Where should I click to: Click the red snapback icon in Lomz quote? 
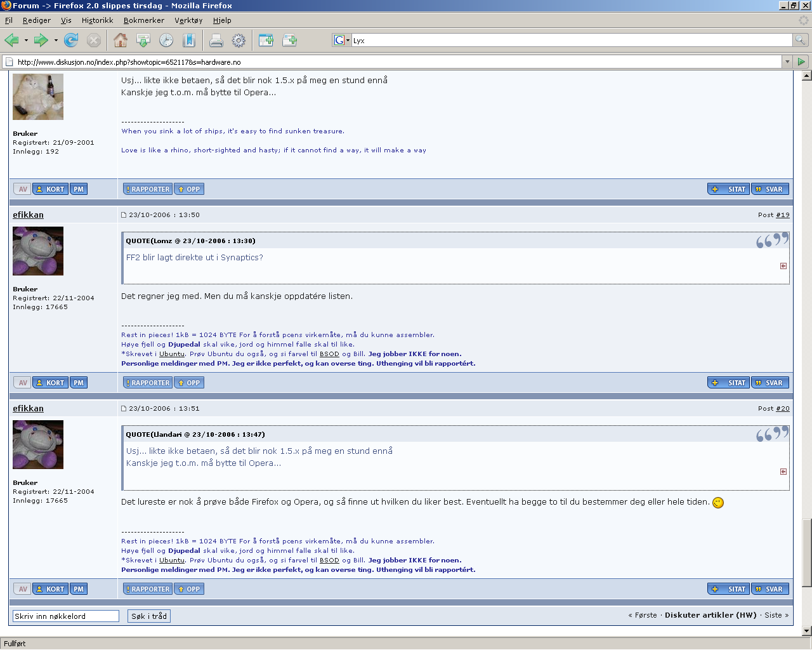[783, 266]
